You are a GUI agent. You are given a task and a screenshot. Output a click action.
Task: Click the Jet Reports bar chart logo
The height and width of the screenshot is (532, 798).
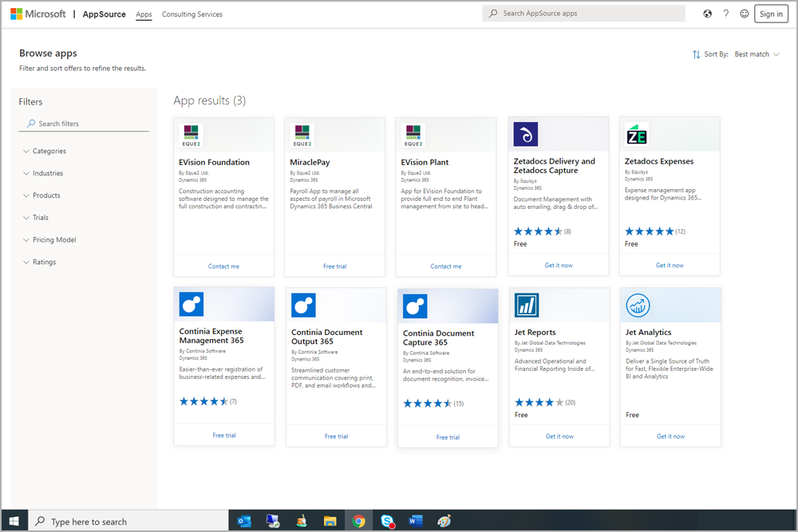click(x=526, y=305)
